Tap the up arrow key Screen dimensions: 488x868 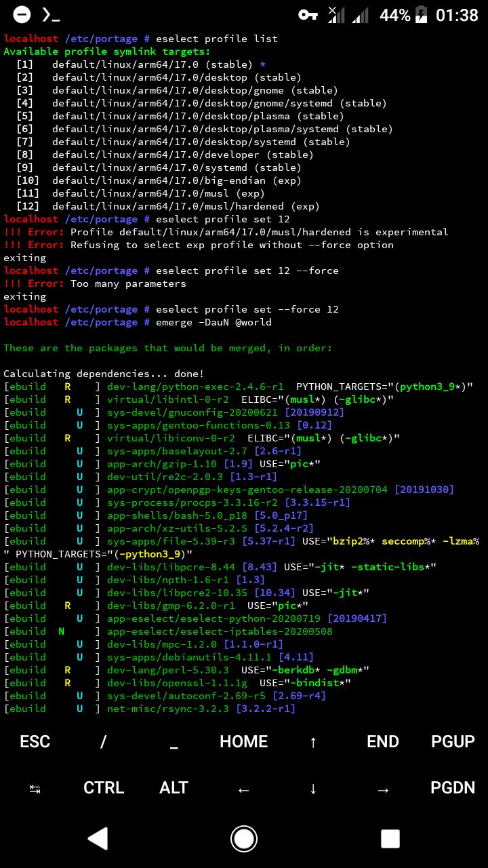tap(313, 741)
